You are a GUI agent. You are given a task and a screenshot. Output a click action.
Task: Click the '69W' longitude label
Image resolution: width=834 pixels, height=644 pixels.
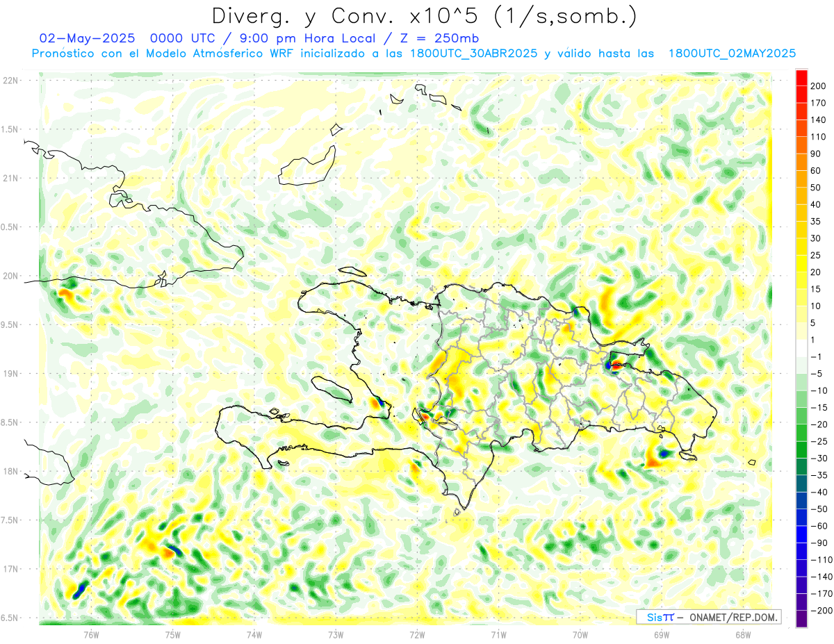662,634
